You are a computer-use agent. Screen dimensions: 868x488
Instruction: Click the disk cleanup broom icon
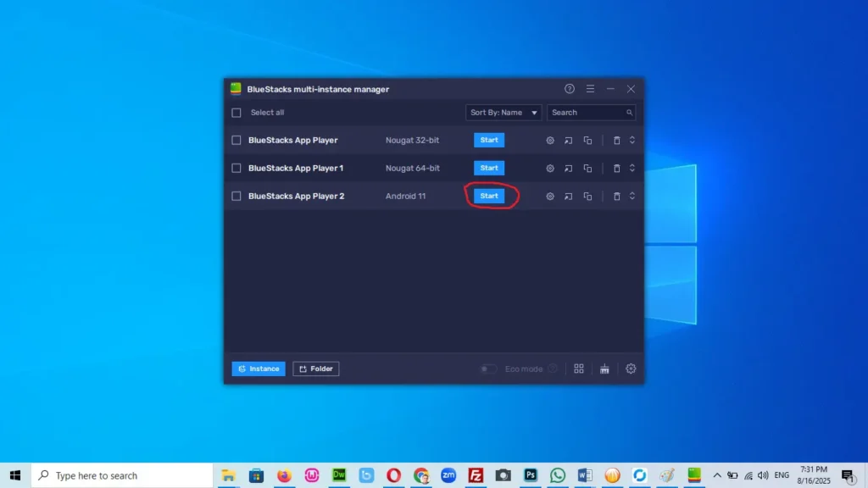tap(604, 369)
